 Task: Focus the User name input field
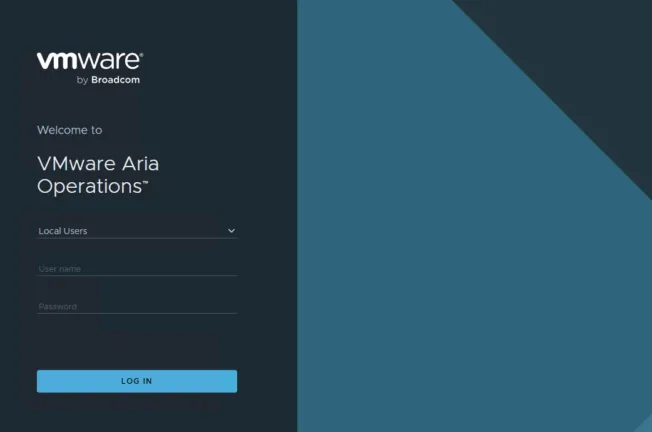pyautogui.click(x=137, y=269)
